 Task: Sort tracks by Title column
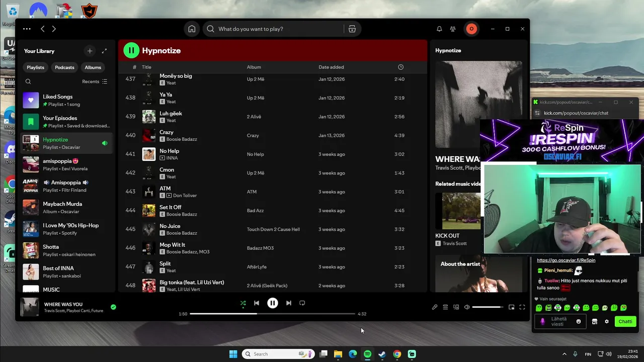[146, 67]
